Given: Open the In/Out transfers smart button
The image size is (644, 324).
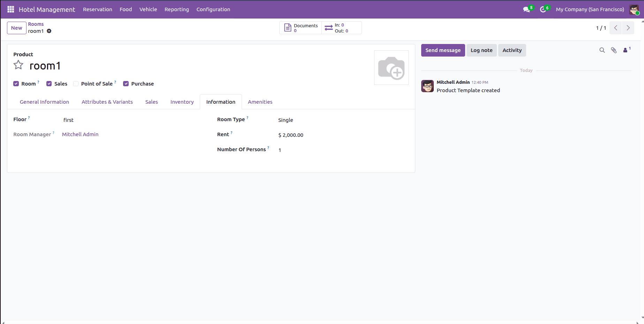Looking at the screenshot, I should [341, 28].
